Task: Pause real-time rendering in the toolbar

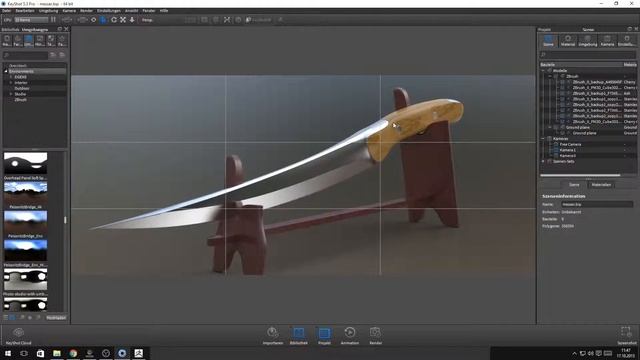Action: click(53, 20)
